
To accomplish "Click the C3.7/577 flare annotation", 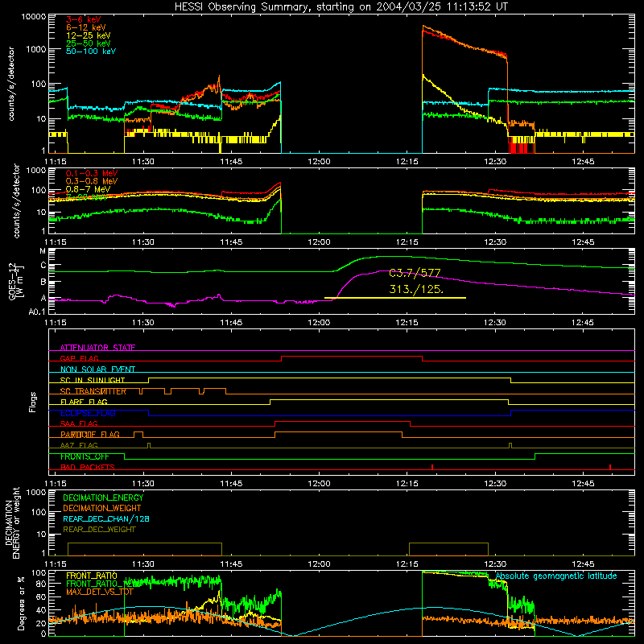I will pos(415,273).
